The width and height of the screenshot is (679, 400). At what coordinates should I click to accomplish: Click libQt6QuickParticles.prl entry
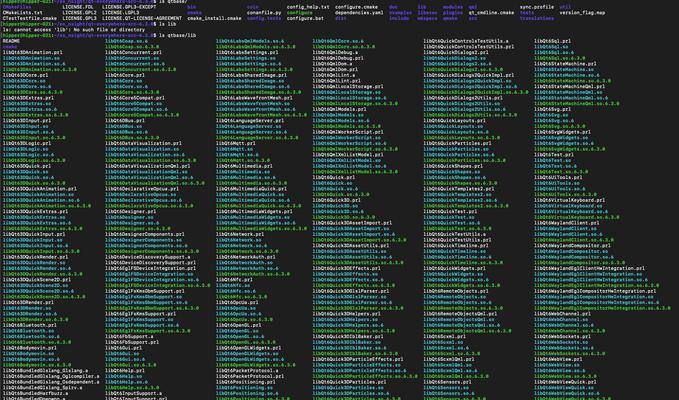click(x=457, y=143)
